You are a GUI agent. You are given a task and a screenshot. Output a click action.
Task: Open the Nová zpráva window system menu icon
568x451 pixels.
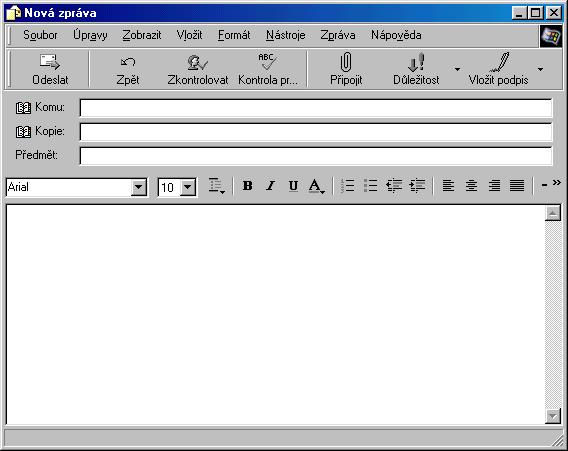[14, 13]
